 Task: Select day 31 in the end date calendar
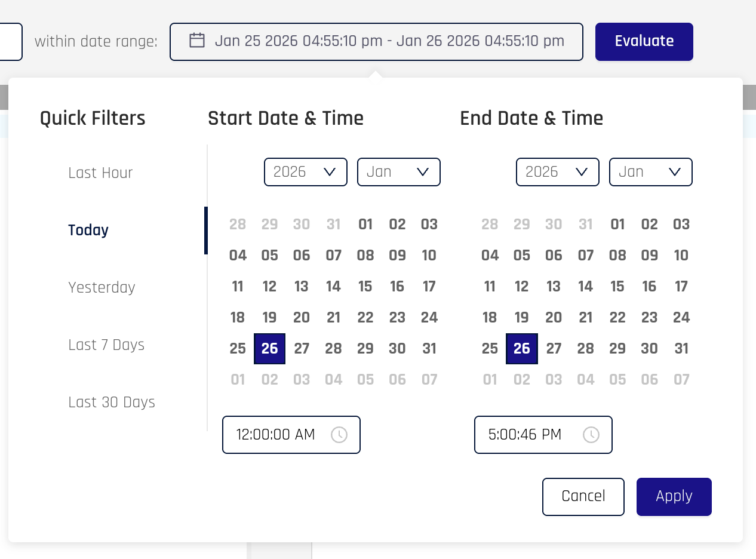[x=681, y=348]
